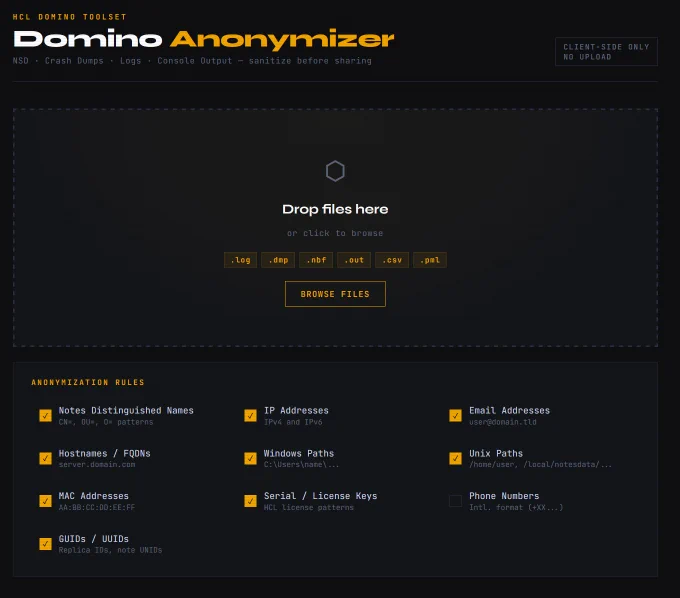Uncheck the Windows Paths rule
Image resolution: width=680 pixels, height=598 pixels.
coord(250,458)
